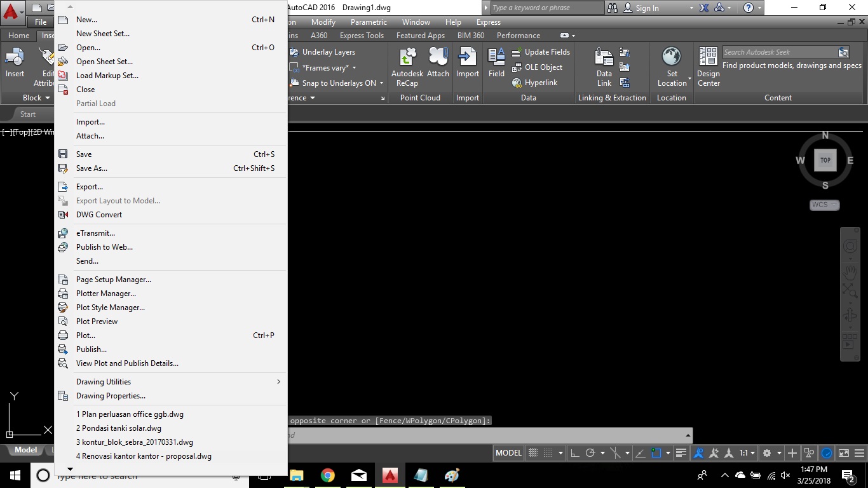Click the Orbit tool in navigation bar
This screenshot has width=868, height=488.
(x=850, y=316)
